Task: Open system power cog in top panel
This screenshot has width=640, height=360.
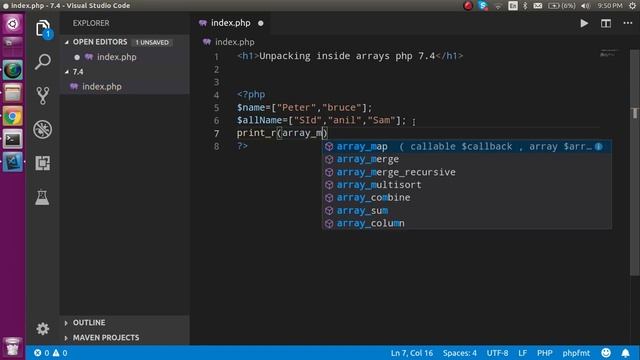Action: [x=633, y=6]
